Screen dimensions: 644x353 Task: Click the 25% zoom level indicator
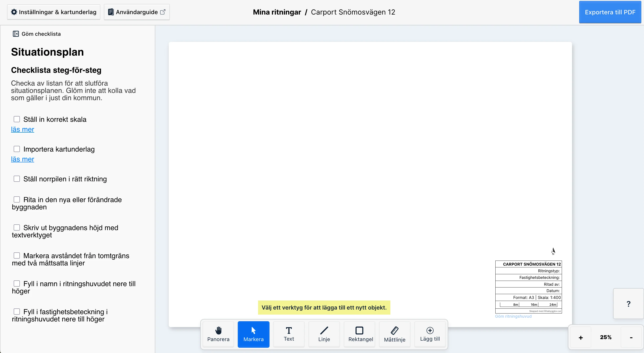(x=606, y=337)
